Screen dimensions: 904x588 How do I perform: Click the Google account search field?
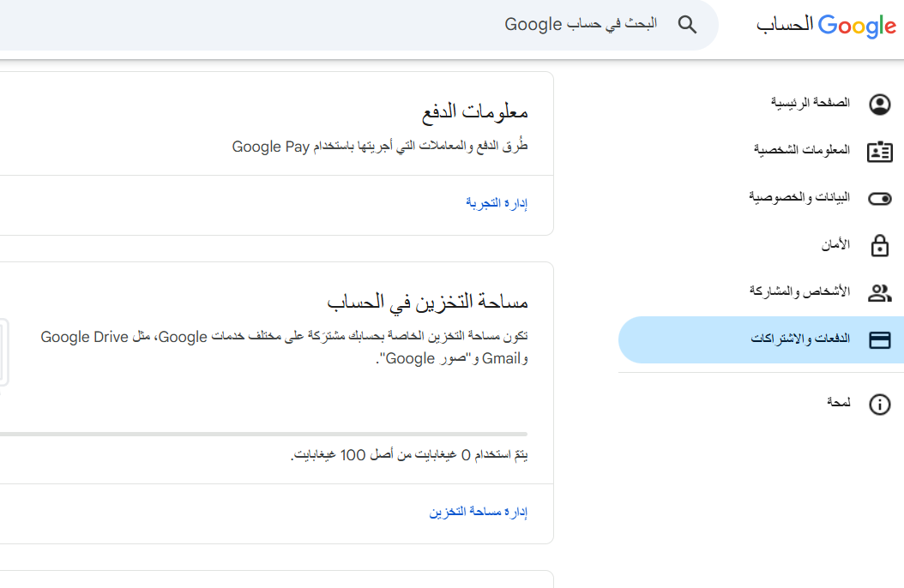[358, 25]
